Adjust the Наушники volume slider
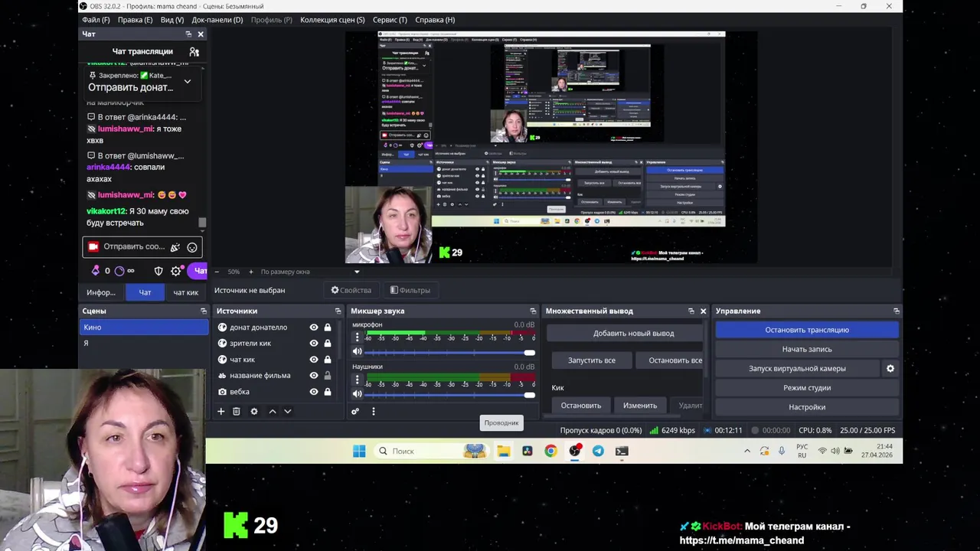980x551 pixels. pyautogui.click(x=449, y=394)
